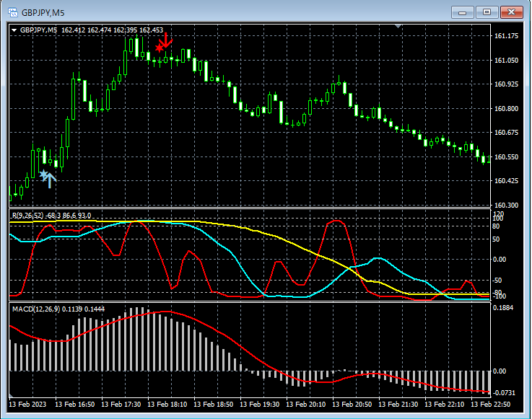Click the grey chart shift triangle marker
The image size is (532, 419).
[398, 27]
